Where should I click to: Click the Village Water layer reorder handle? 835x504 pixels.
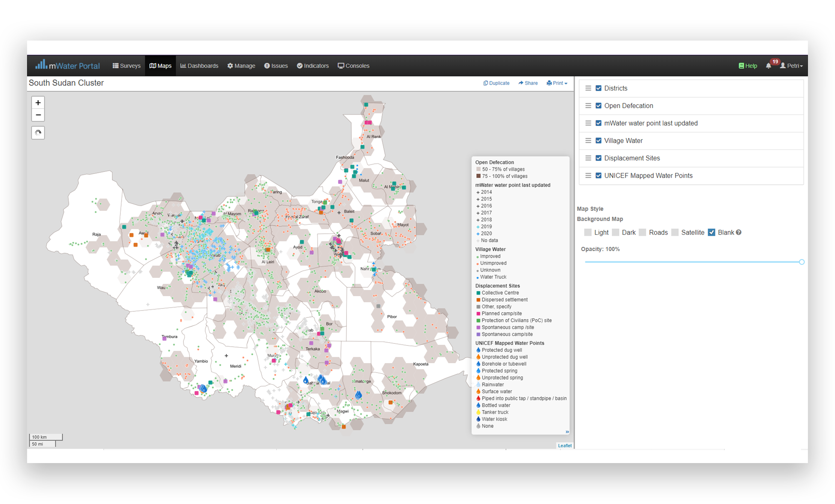[x=588, y=140]
